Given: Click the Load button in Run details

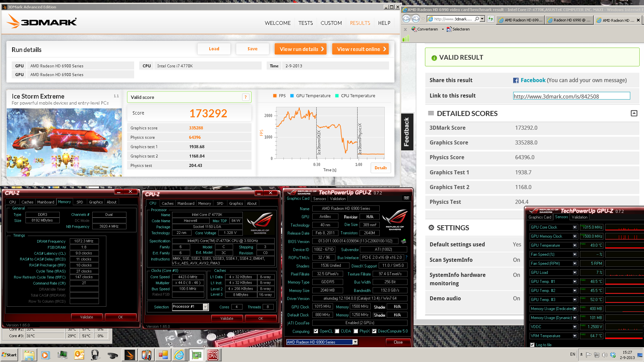Looking at the screenshot, I should pyautogui.click(x=214, y=49).
